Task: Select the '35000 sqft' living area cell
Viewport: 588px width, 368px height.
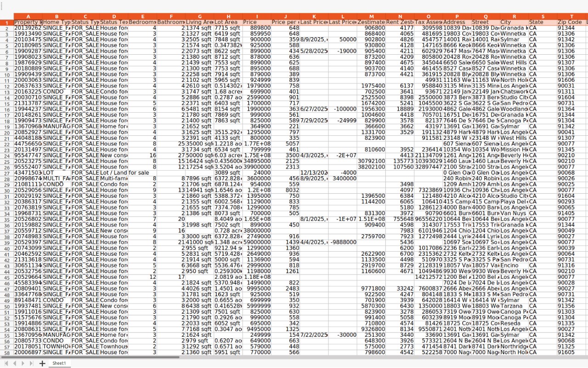Action: [x=200, y=144]
